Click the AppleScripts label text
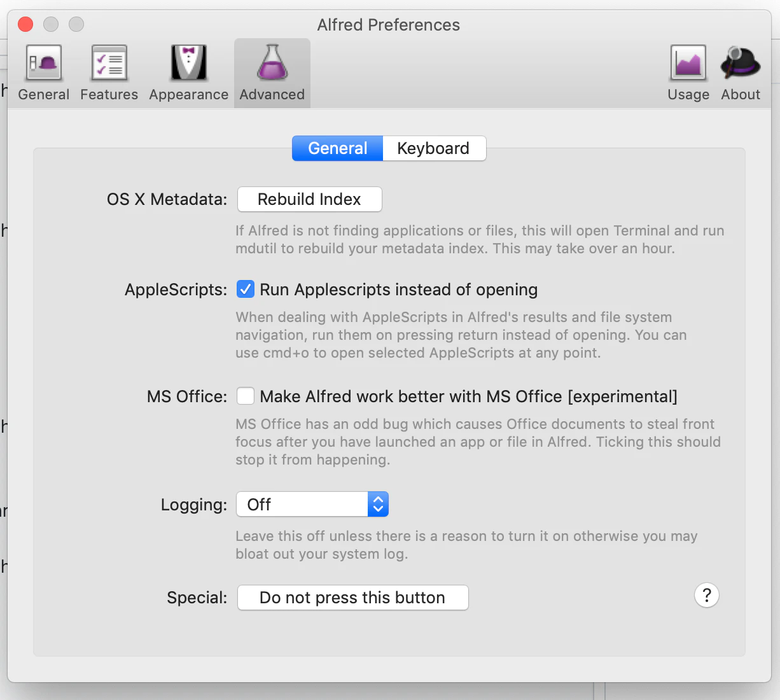Image resolution: width=780 pixels, height=700 pixels. pyautogui.click(x=176, y=290)
